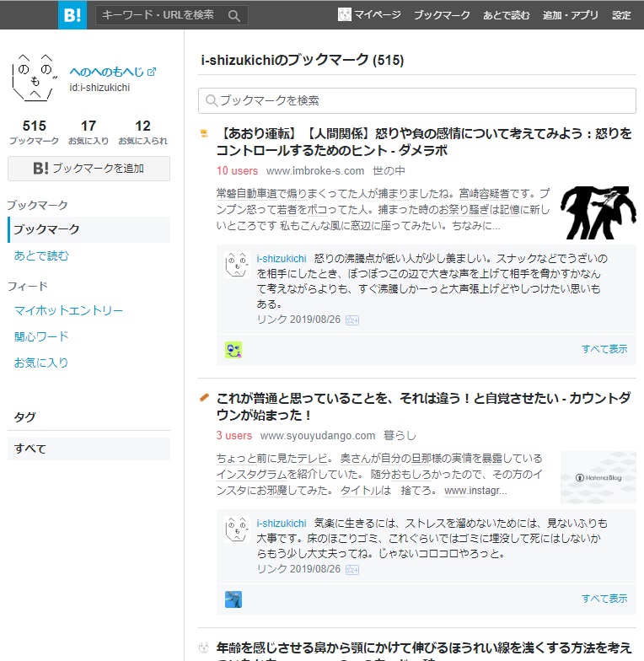Click the 12 お気に入られ count
The image size is (644, 661).
143,132
